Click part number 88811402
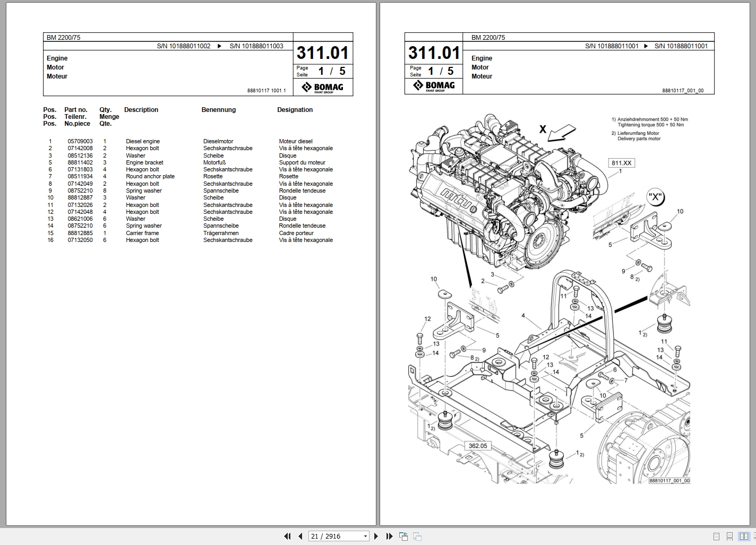 (x=80, y=163)
